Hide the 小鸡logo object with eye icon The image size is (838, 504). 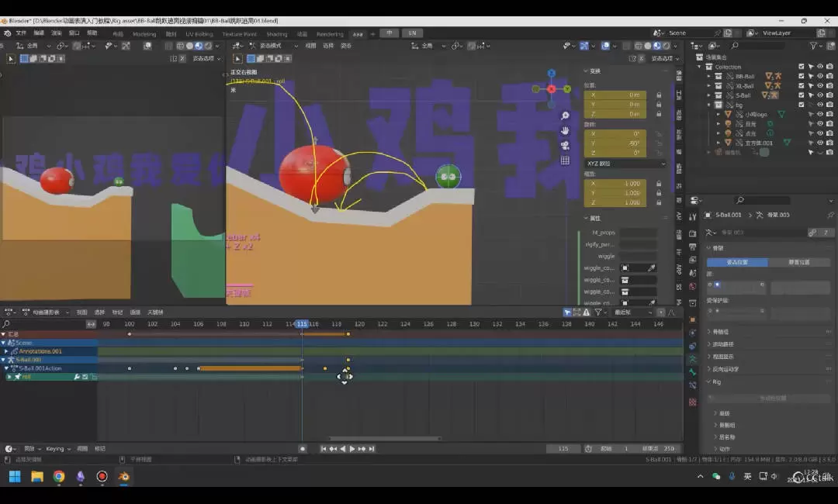820,114
